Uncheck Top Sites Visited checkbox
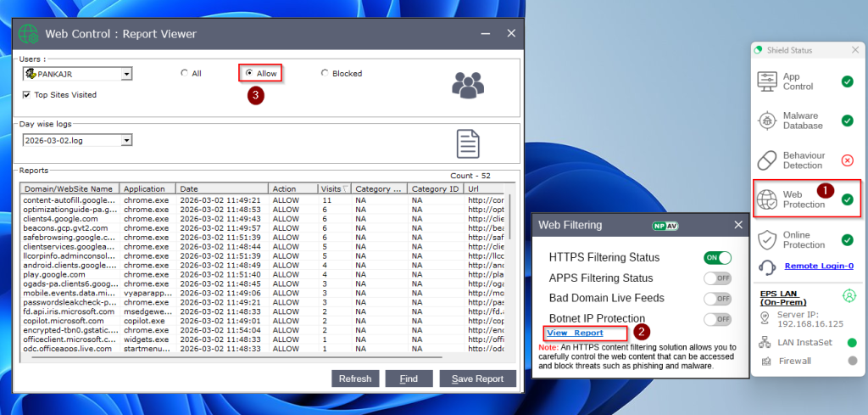Viewport: 868px width, 415px height. [27, 95]
